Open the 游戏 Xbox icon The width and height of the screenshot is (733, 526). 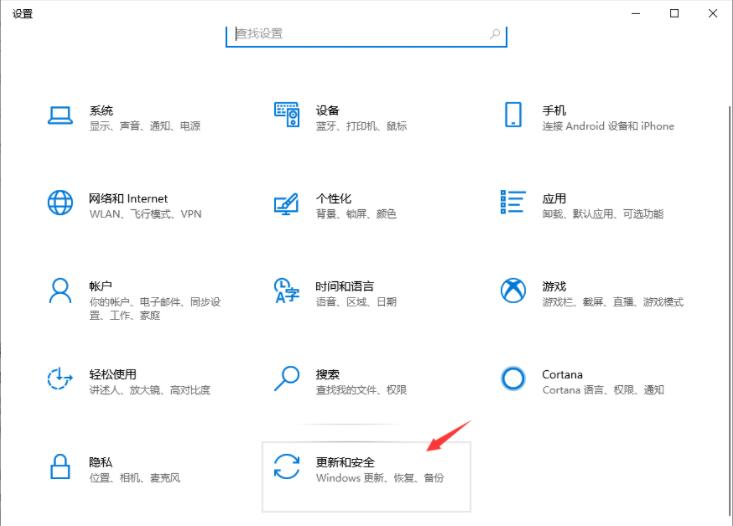point(513,290)
